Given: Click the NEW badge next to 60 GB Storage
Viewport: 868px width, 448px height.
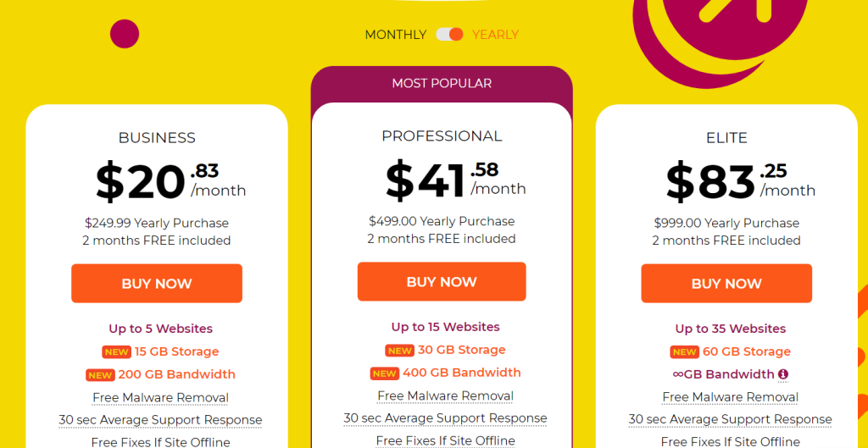Looking at the screenshot, I should point(684,352).
